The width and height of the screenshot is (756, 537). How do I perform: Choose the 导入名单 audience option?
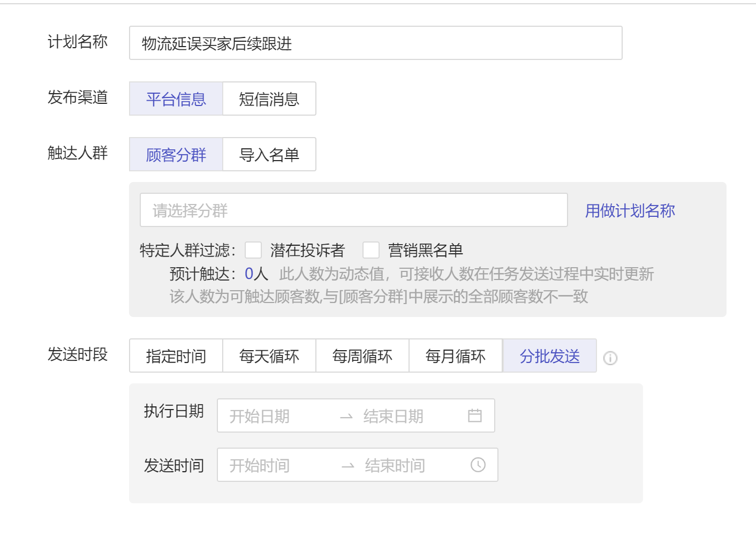click(x=269, y=154)
